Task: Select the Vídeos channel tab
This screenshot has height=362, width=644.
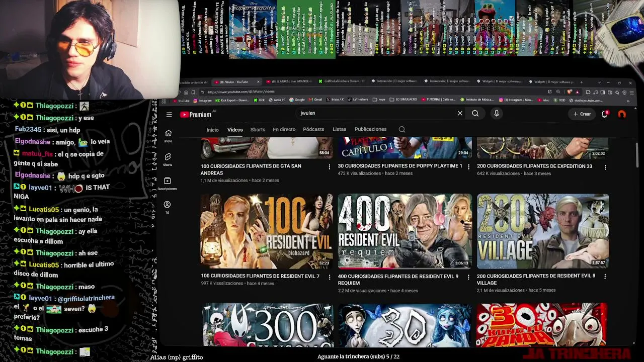Action: [x=235, y=130]
